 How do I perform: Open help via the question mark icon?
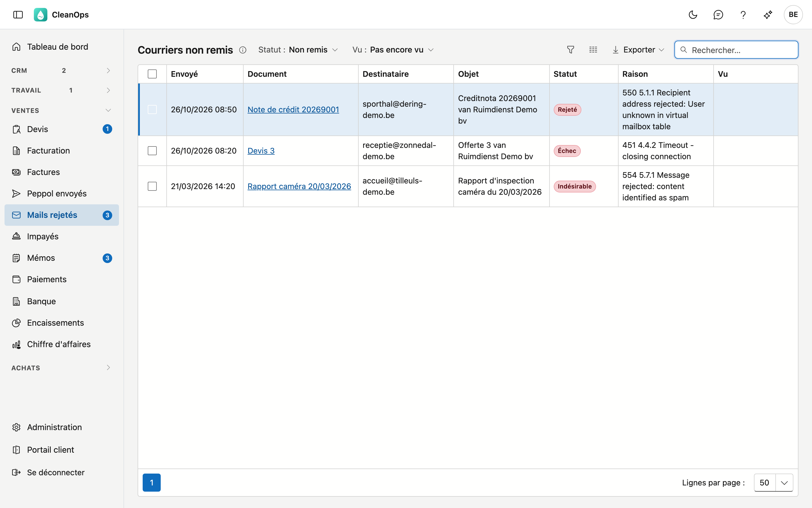tap(743, 15)
